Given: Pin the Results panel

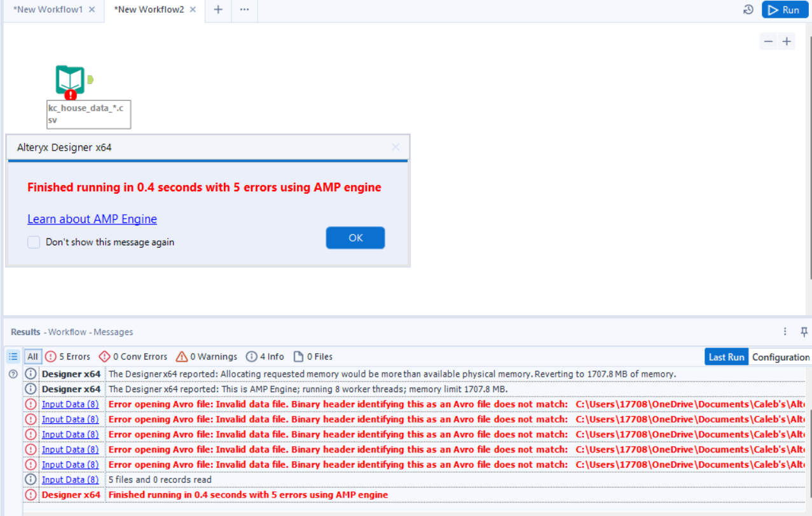Looking at the screenshot, I should pos(804,332).
